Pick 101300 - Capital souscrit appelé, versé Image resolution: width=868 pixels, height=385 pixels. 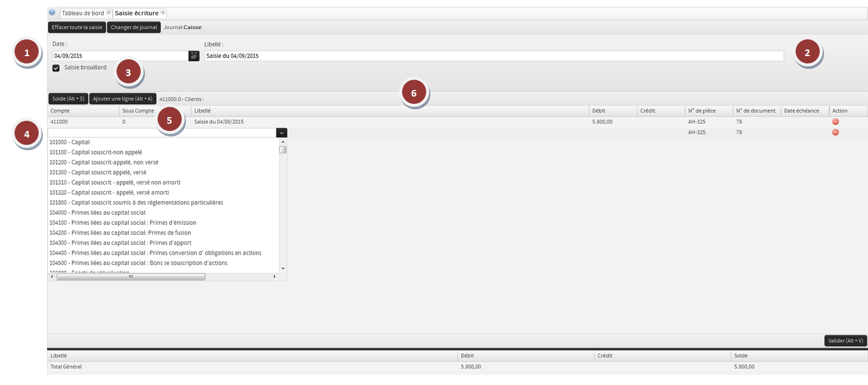click(x=98, y=173)
